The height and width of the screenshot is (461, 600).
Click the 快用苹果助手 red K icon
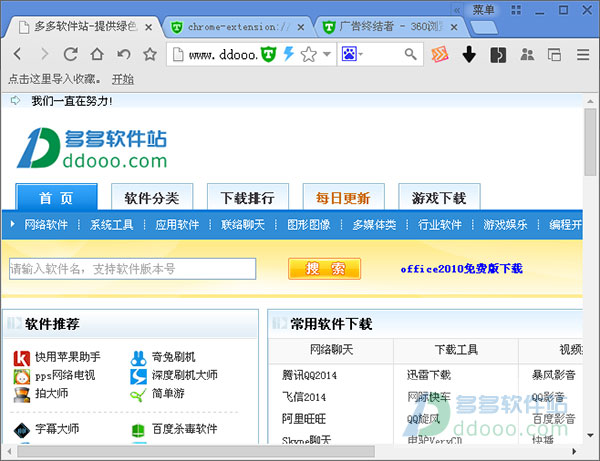click(x=21, y=358)
